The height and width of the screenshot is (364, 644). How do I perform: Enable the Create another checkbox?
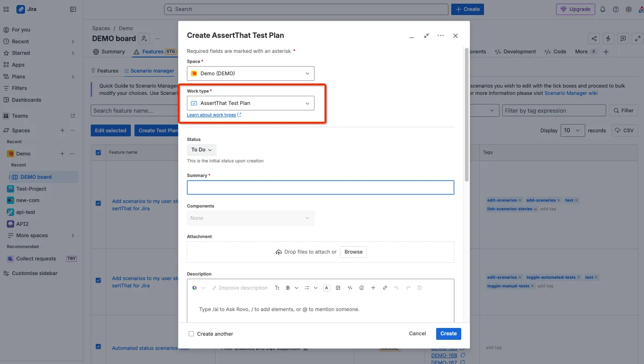click(191, 334)
